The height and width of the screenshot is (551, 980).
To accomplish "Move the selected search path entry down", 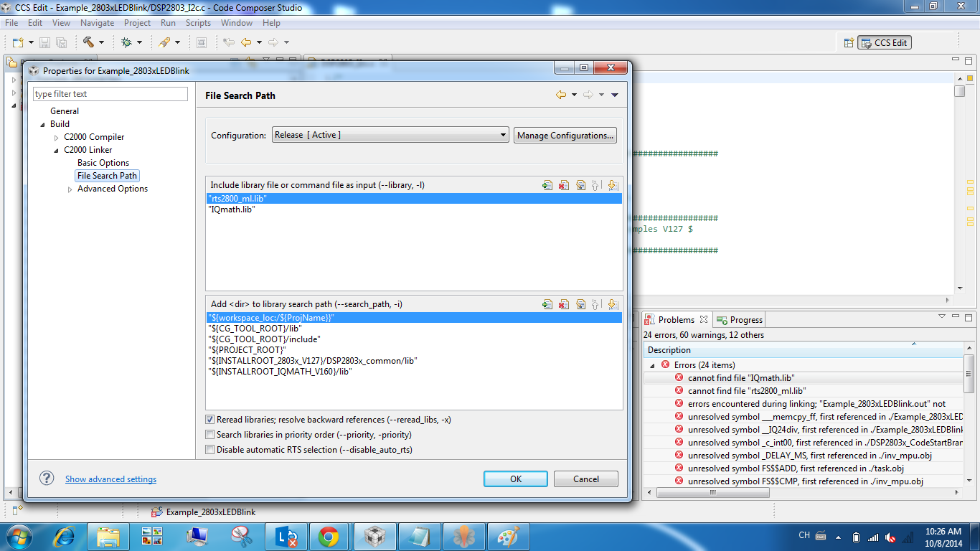I will coord(612,304).
